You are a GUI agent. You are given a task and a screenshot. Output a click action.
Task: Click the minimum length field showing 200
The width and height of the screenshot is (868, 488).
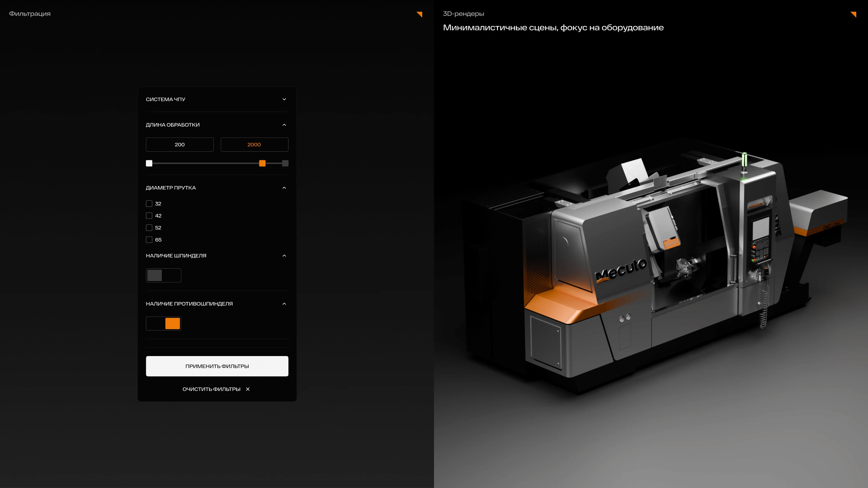click(x=180, y=145)
